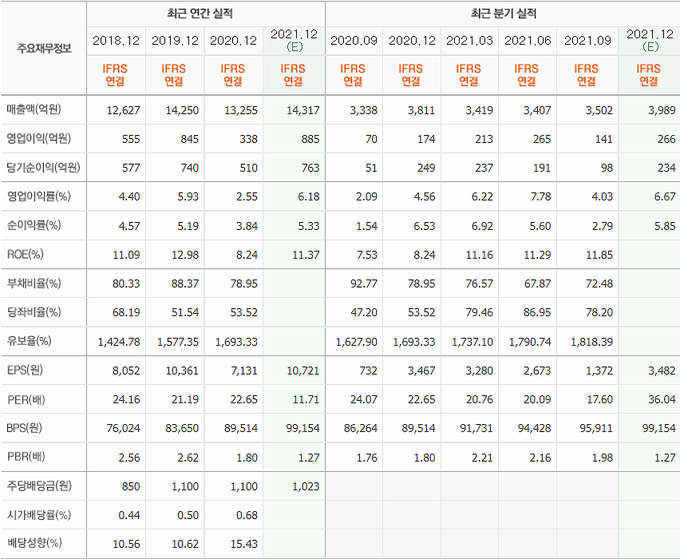Click the 1,424.78 reserve ratio value

tap(119, 342)
